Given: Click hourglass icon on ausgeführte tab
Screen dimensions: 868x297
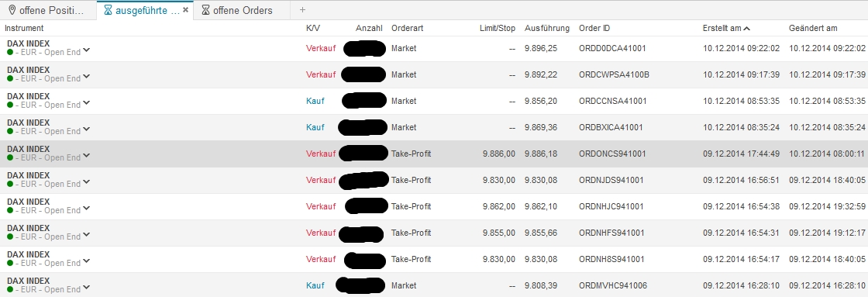Looking at the screenshot, I should (108, 10).
